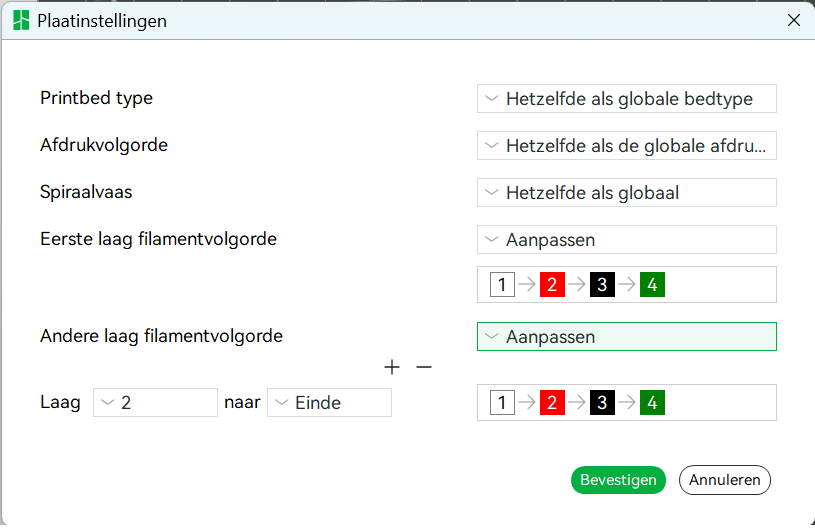The width and height of the screenshot is (815, 529).
Task: Click the minus icon to remove layer range
Action: (424, 367)
